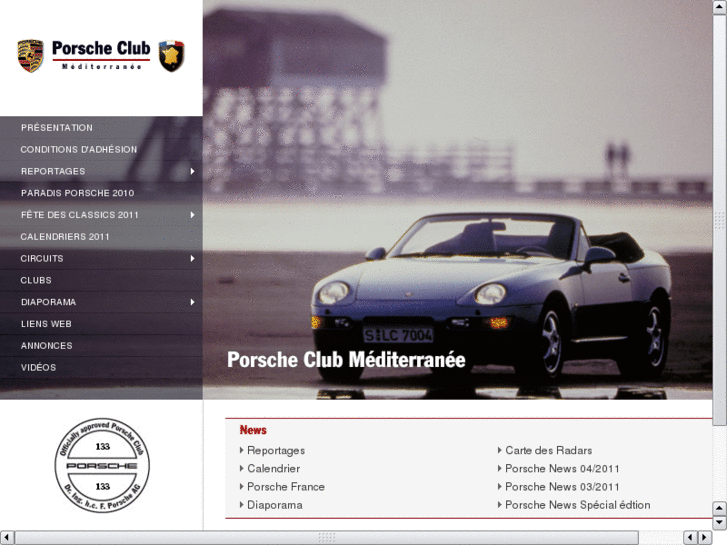Screen dimensions: 727x545
Task: Click the Porsche Club Méditerranée header logo text
Action: tap(101, 55)
